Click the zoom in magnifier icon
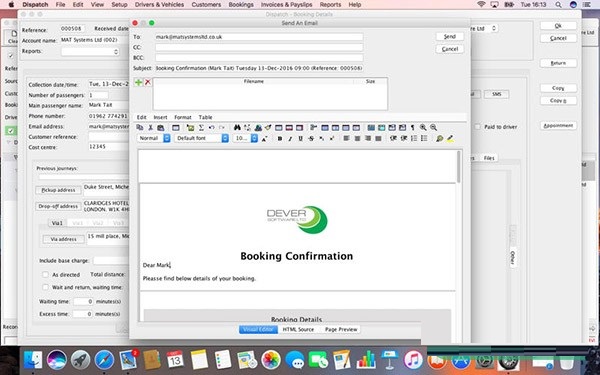The height and width of the screenshot is (375, 600). (423, 127)
